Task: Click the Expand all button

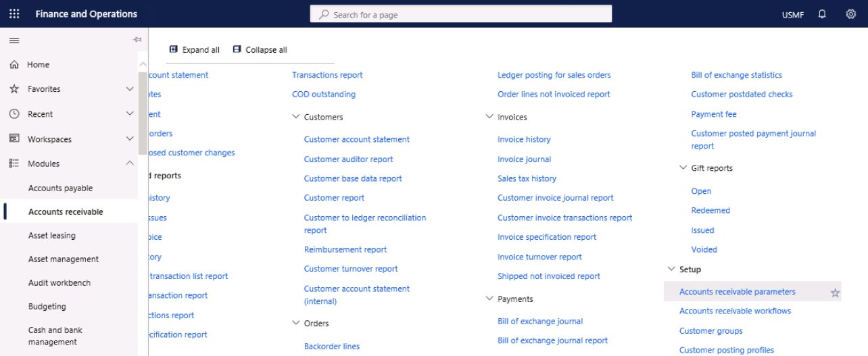Action: pos(194,50)
